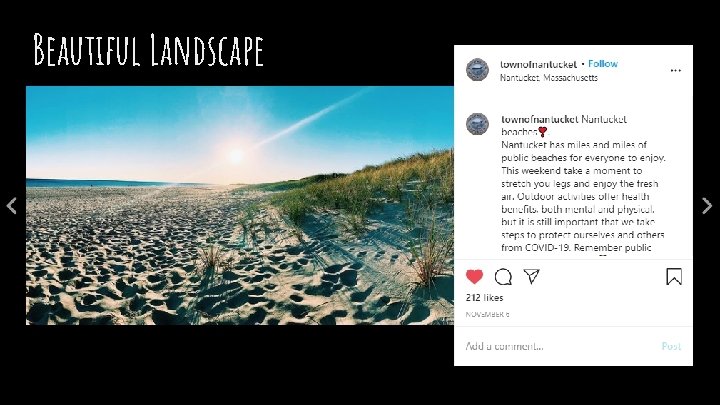Open comments with the speech bubble icon
Screen dimensions: 720x405
[x=503, y=277]
